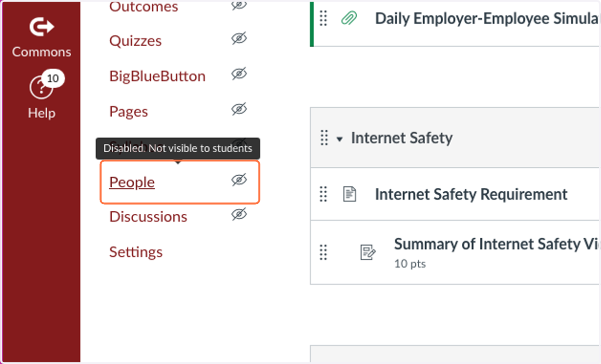Viewport: 601px width, 364px height.
Task: Open course Settings link
Action: (136, 252)
